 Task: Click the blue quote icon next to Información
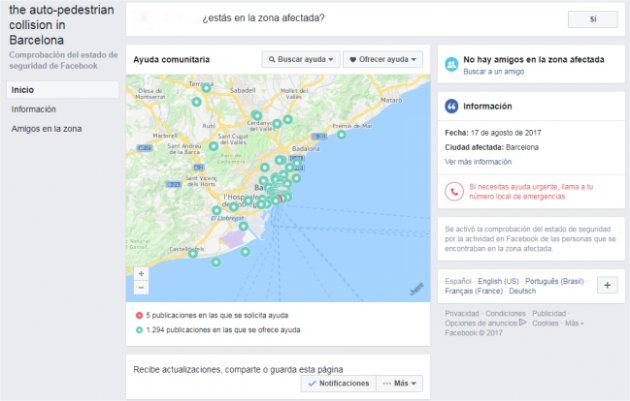pyautogui.click(x=452, y=106)
